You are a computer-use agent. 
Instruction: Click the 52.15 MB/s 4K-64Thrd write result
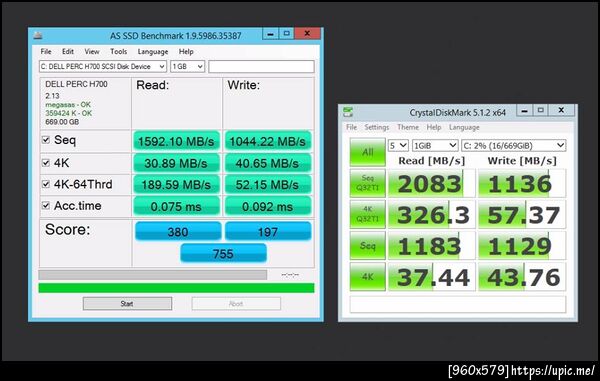[268, 185]
